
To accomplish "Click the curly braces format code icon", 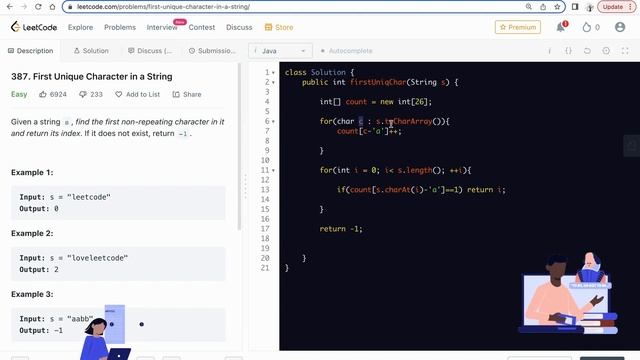I will 568,51.
